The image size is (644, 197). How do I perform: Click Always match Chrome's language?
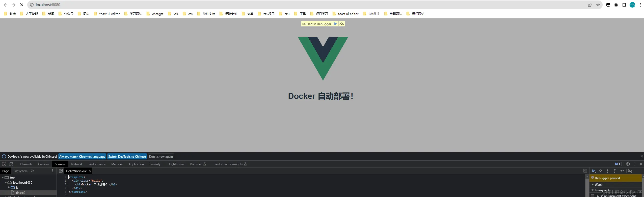tap(82, 156)
